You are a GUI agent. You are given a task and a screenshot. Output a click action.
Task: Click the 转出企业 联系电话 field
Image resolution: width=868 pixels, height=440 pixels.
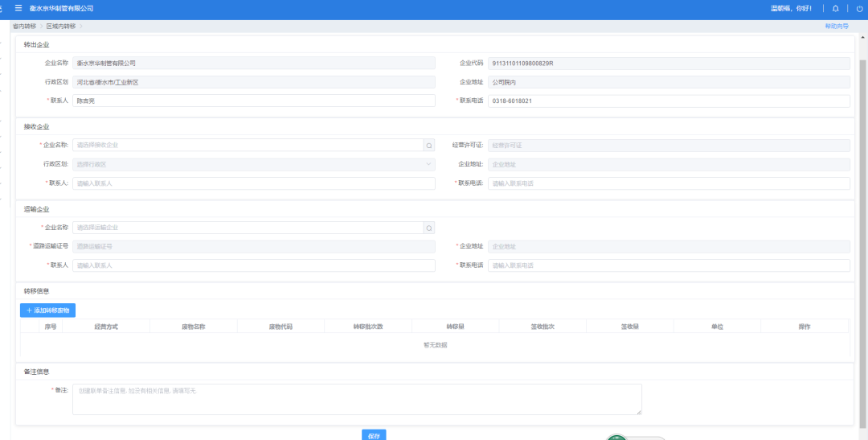coord(669,101)
